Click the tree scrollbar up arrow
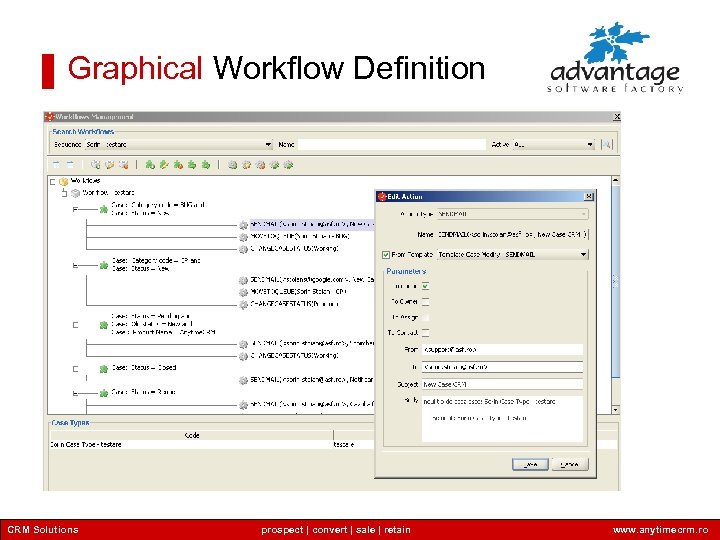 click(x=616, y=180)
